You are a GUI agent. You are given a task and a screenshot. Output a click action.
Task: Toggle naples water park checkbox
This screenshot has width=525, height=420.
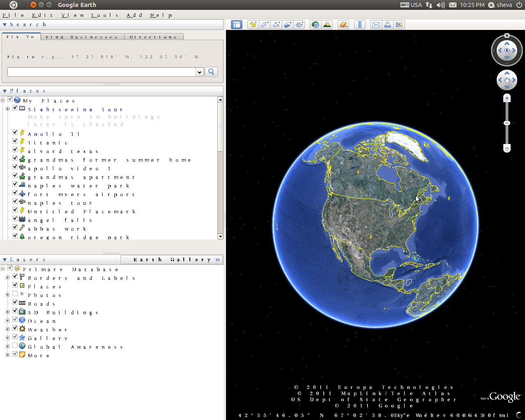pos(15,184)
